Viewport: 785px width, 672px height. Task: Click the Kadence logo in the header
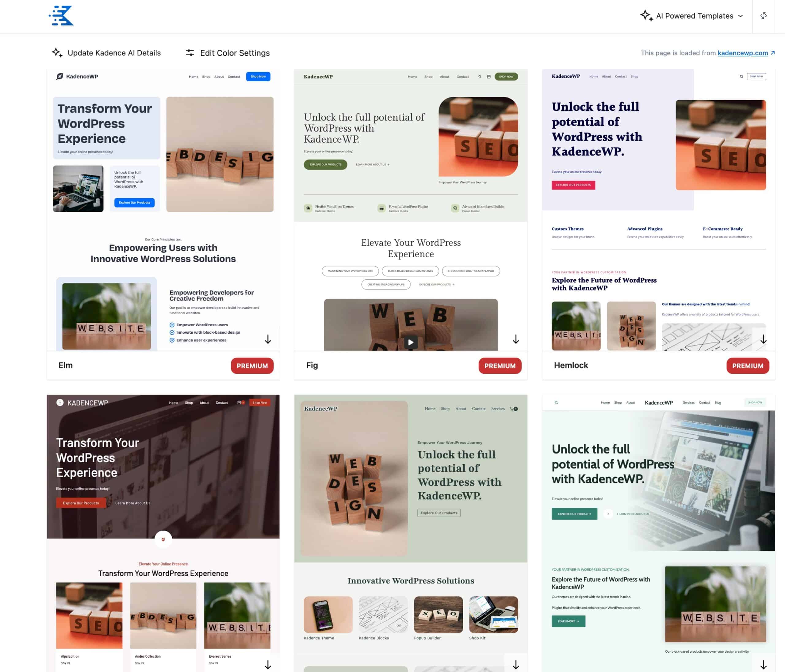point(61,16)
